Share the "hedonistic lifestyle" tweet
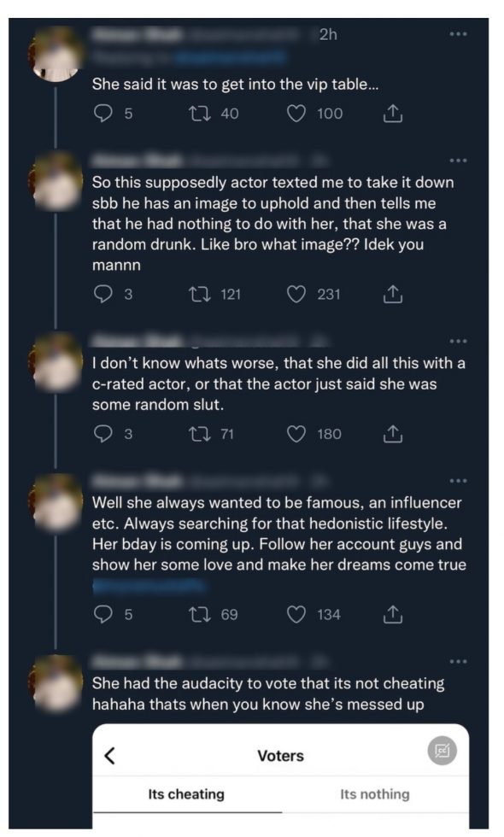Viewport: 504px width, 837px height. (392, 614)
